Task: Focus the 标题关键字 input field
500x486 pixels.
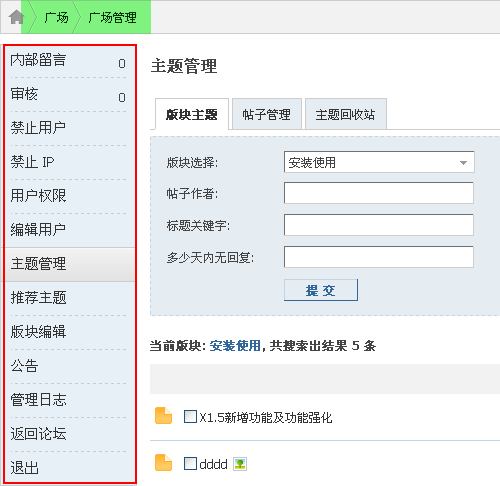Action: point(379,225)
